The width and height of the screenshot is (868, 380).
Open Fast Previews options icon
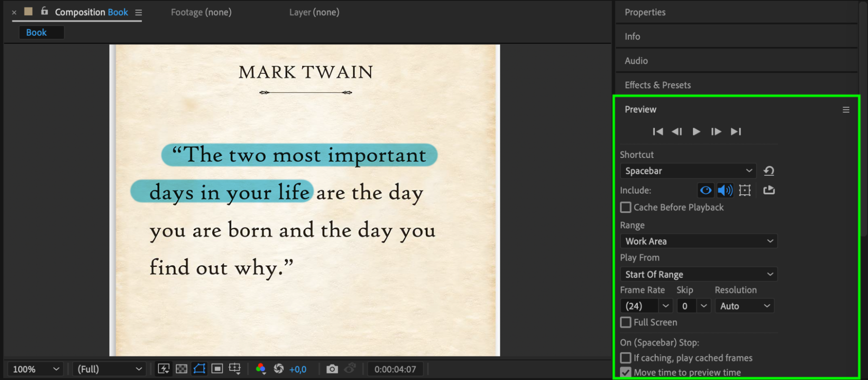164,369
